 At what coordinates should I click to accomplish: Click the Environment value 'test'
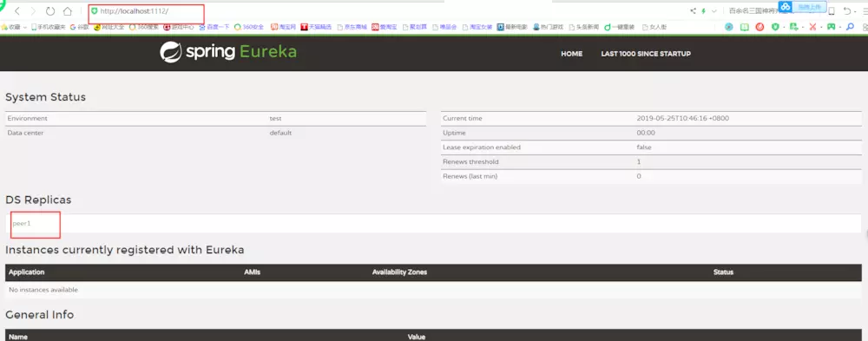coord(276,119)
